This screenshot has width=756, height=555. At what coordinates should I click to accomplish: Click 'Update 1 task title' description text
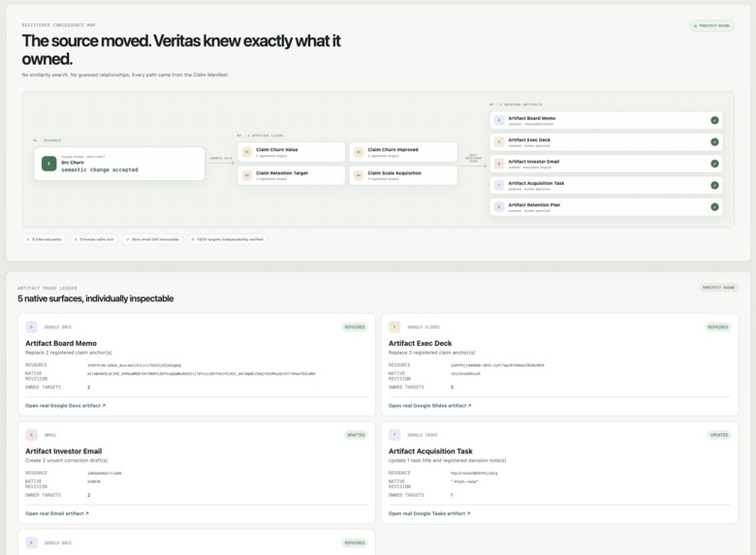[448, 461]
